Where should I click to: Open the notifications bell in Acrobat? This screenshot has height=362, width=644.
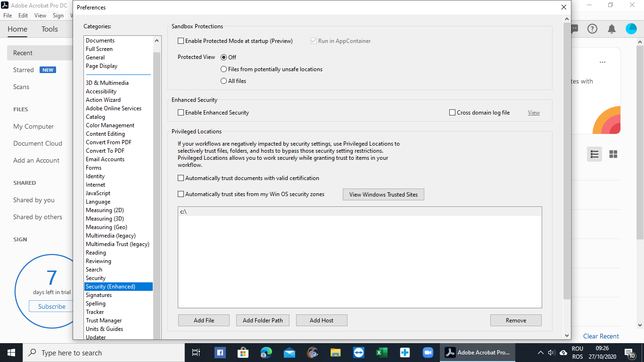[611, 29]
